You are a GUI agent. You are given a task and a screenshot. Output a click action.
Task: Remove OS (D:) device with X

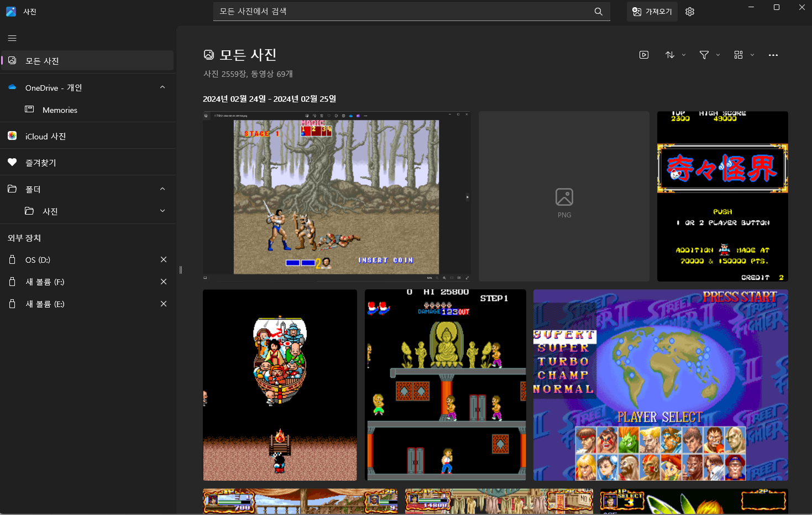164,259
